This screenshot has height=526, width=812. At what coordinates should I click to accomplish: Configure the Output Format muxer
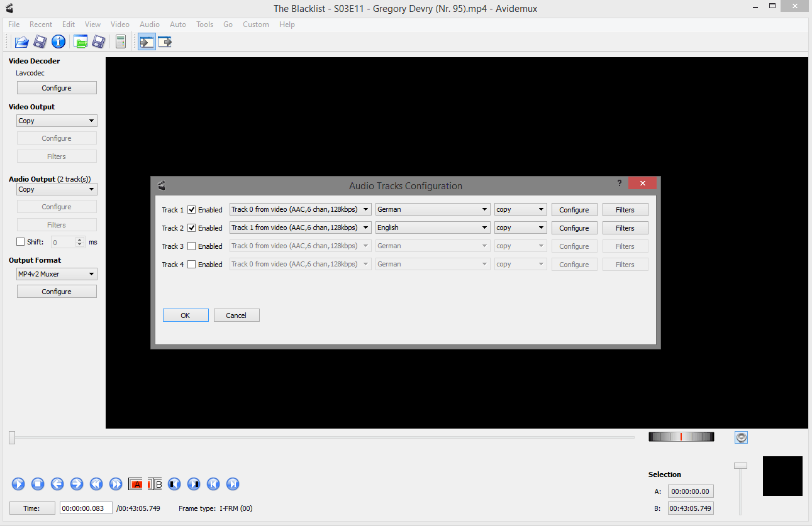click(x=57, y=292)
